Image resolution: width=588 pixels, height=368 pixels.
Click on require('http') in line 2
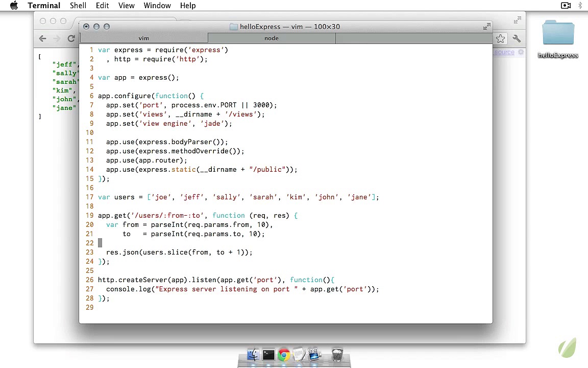coord(173,59)
